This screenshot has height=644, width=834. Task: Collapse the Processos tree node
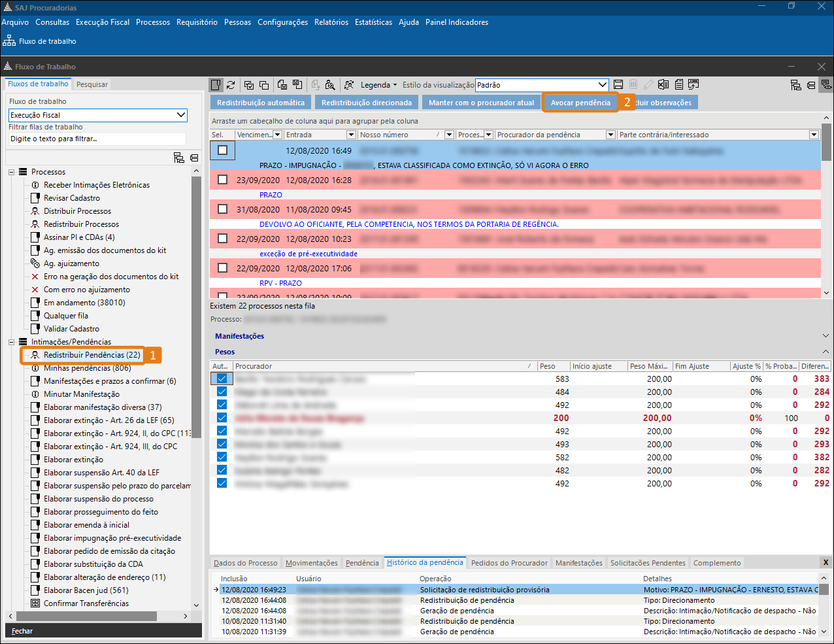pos(12,172)
